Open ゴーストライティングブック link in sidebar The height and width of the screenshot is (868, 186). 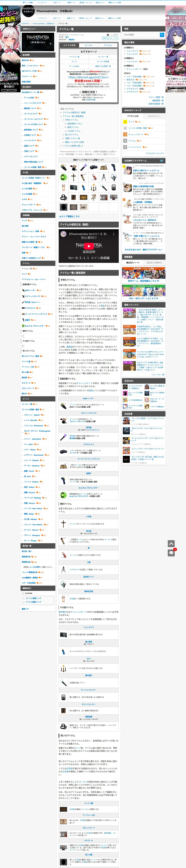point(36,314)
